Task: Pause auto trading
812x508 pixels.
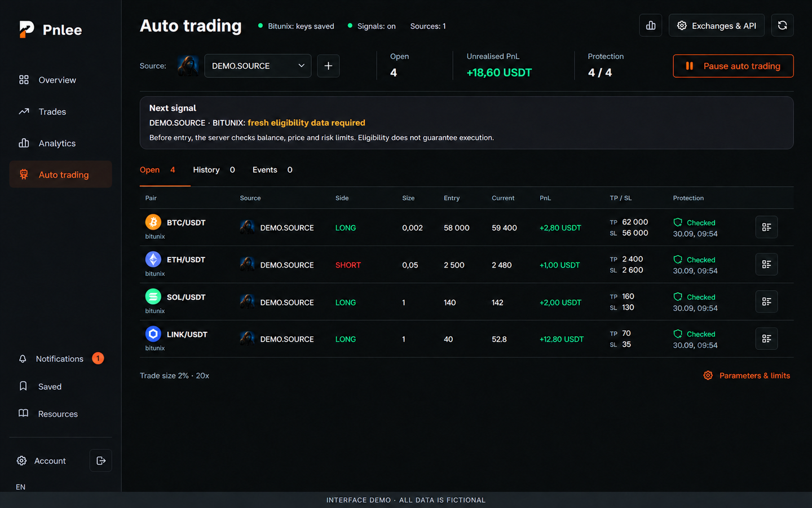Action: tap(733, 66)
